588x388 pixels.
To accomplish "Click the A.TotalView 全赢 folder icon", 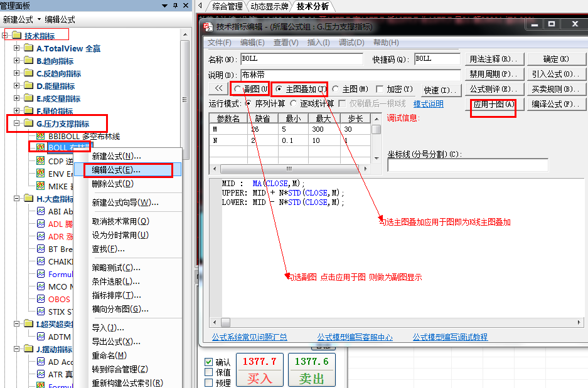I will 29,48.
